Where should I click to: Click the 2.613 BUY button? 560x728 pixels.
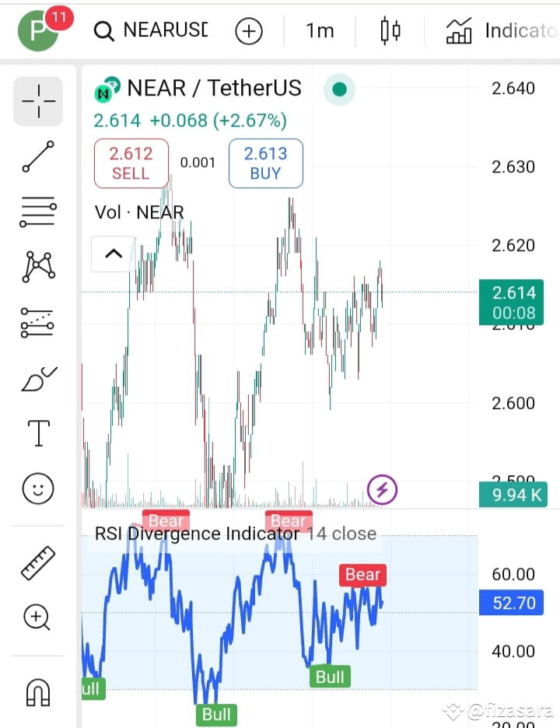pos(265,163)
